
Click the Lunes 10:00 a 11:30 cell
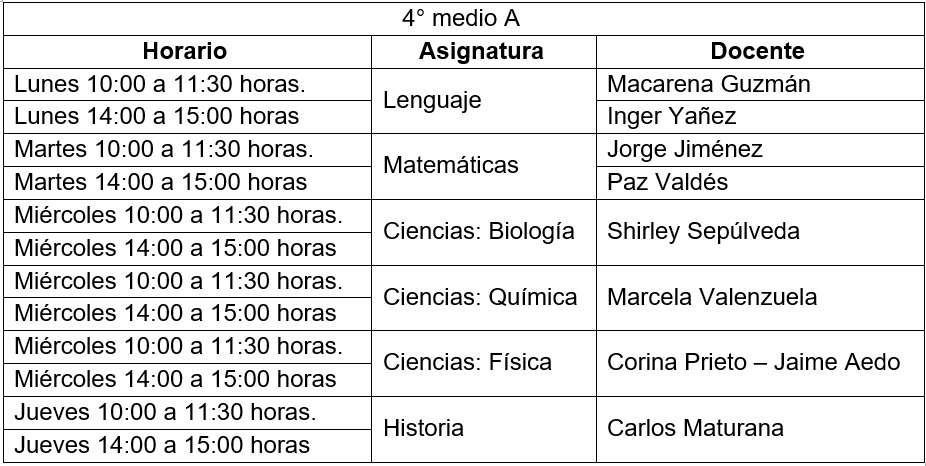pos(161,84)
